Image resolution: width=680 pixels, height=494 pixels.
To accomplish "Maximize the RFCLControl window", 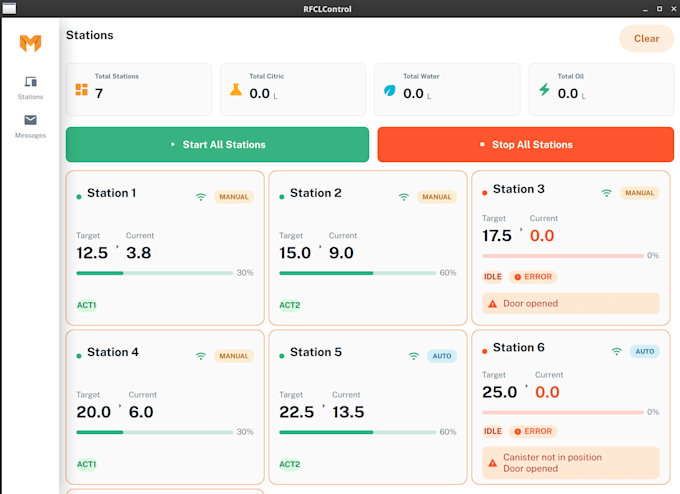I will 659,9.
